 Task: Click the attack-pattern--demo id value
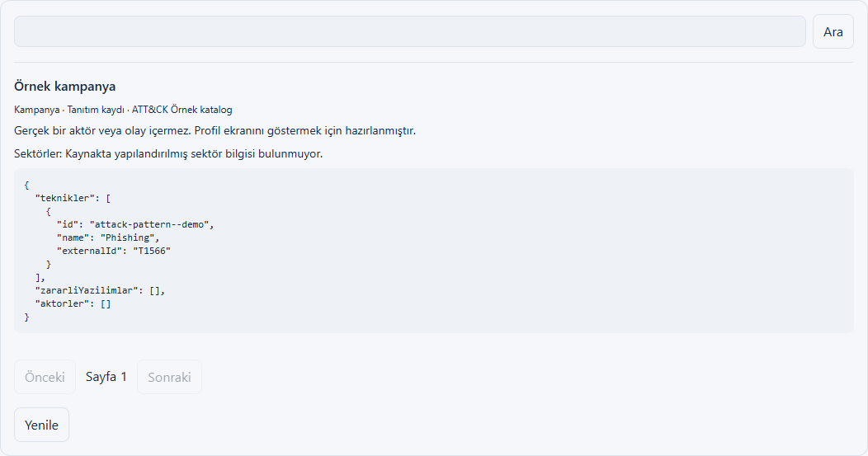[x=149, y=224]
